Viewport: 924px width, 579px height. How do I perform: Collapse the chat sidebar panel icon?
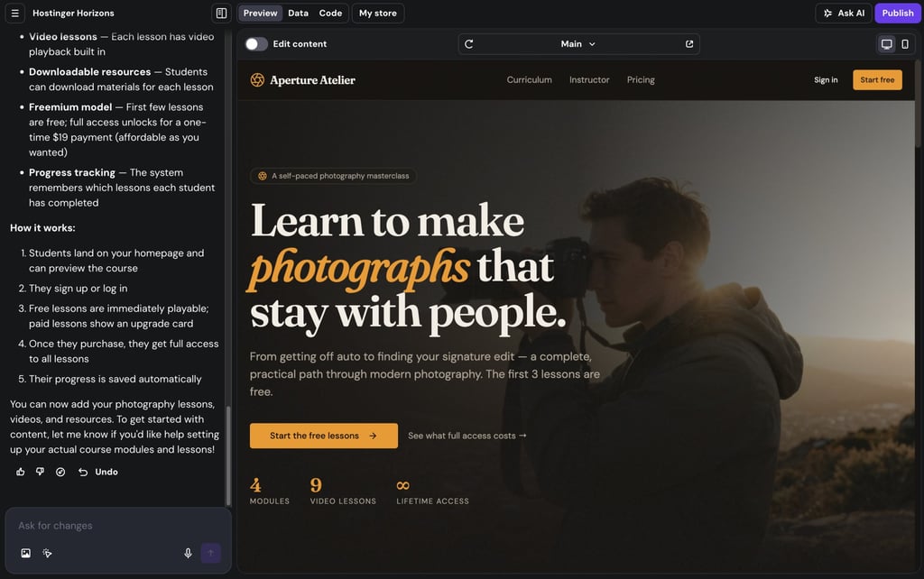(222, 13)
